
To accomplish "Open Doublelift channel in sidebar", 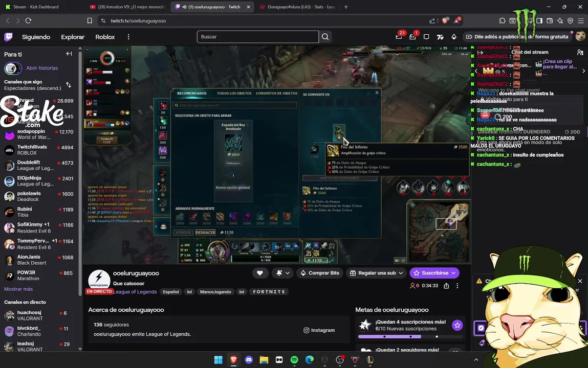I will click(x=39, y=166).
